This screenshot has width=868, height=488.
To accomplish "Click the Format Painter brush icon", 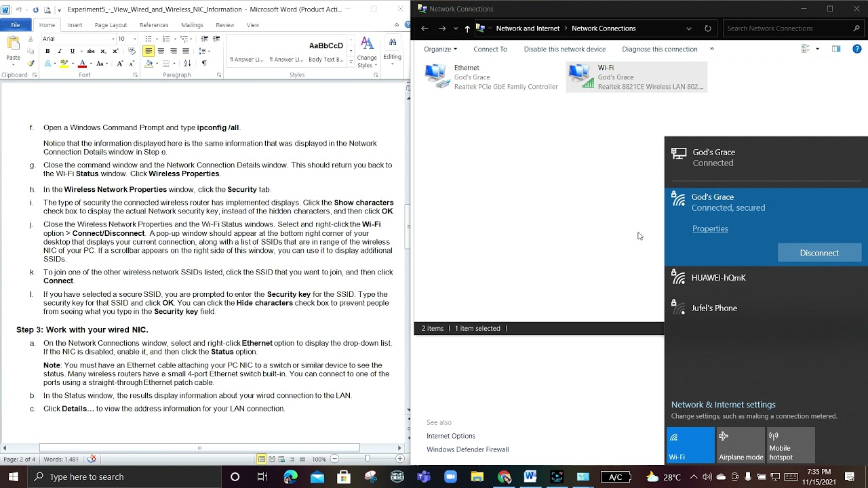I will (x=31, y=63).
